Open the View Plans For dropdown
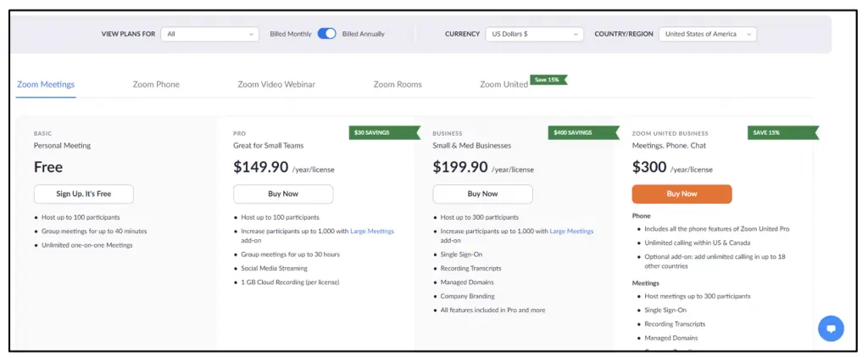 (x=210, y=34)
